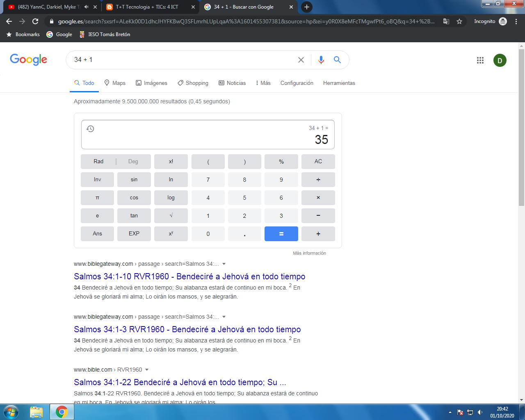Select the Todo search tab

[x=84, y=83]
